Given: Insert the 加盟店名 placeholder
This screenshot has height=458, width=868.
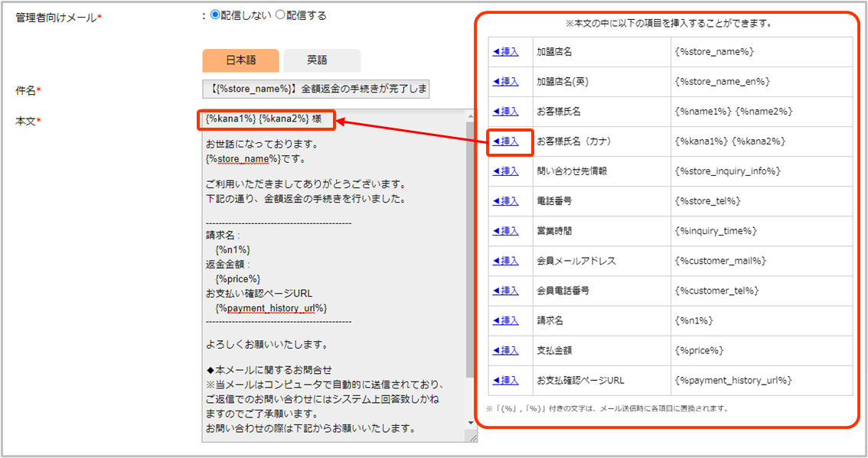Looking at the screenshot, I should [x=505, y=52].
